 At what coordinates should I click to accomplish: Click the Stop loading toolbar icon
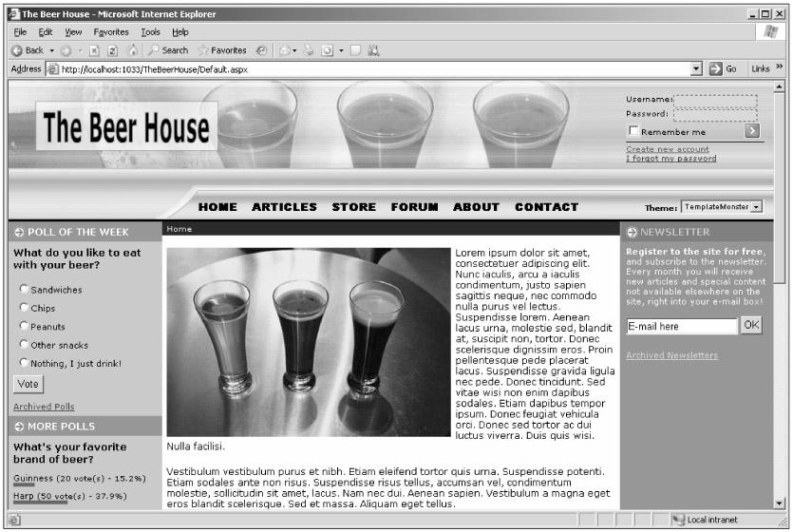coord(95,50)
